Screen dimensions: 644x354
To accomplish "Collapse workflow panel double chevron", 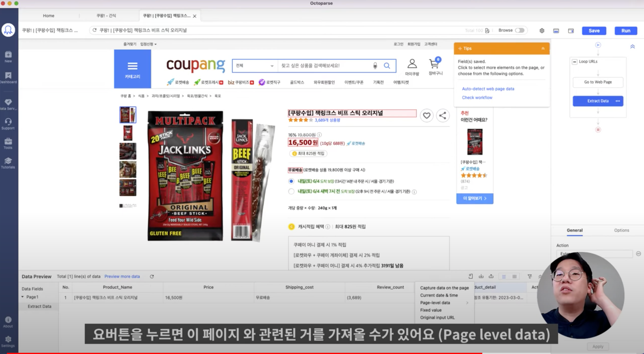I will coord(632,47).
